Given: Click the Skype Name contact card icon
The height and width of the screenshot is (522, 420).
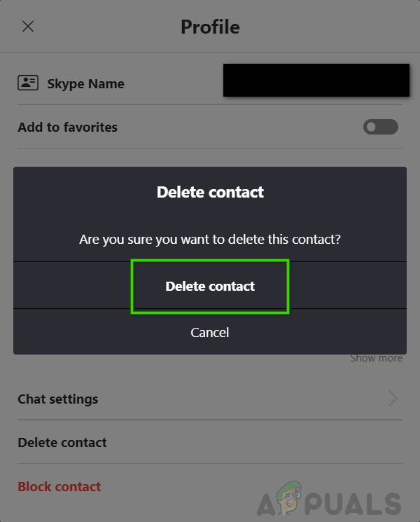Looking at the screenshot, I should tap(28, 83).
